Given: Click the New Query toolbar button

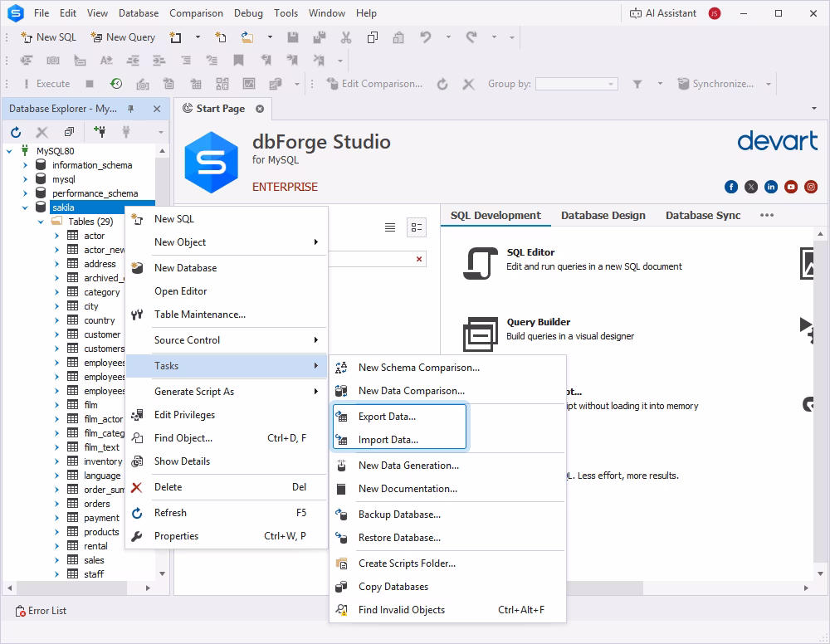Looking at the screenshot, I should 123,37.
